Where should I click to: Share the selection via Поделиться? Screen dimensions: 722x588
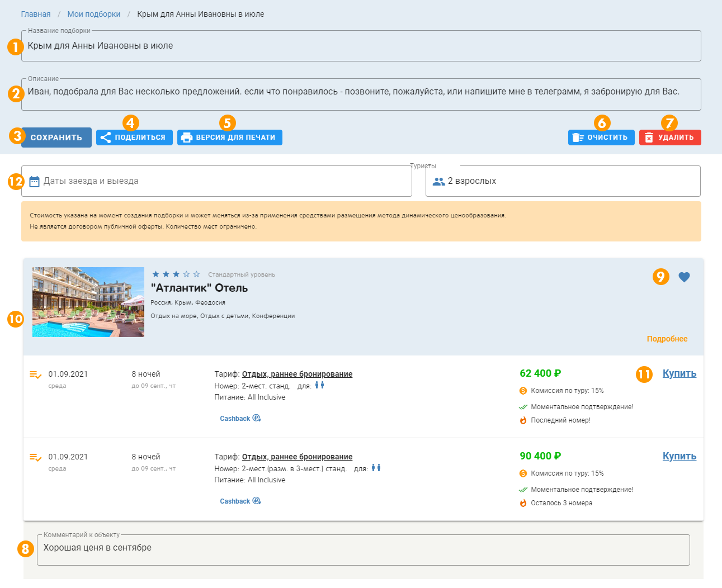click(x=134, y=137)
